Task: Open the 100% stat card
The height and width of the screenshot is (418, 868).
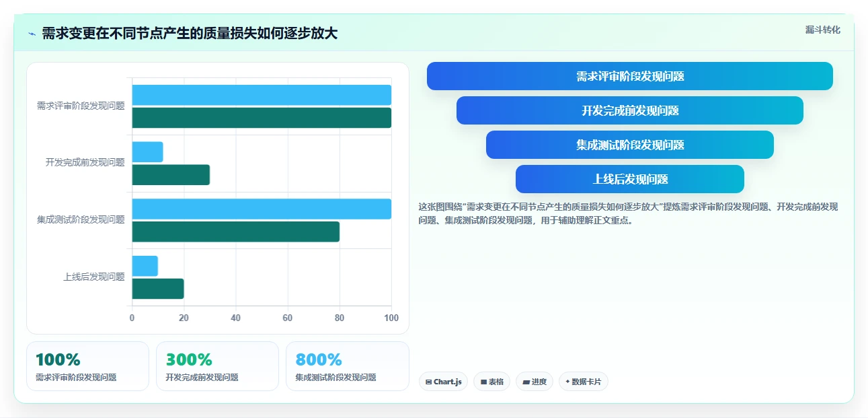Action: click(x=87, y=366)
